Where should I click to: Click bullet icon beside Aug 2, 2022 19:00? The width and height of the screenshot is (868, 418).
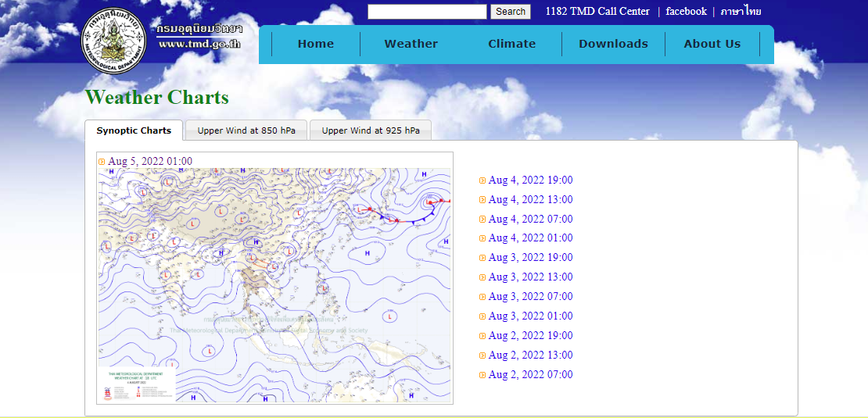[482, 336]
